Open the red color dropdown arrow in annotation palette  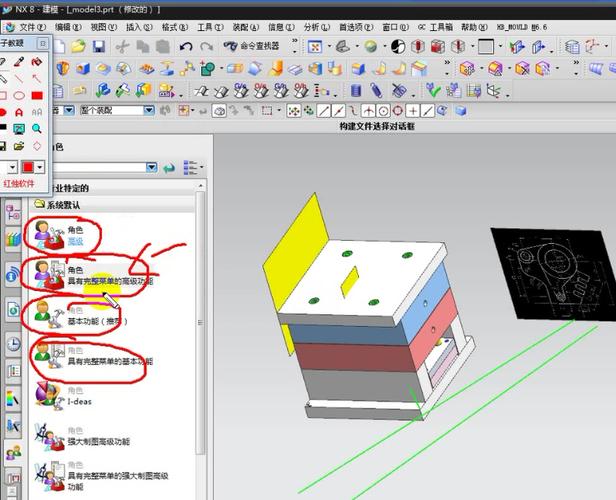pyautogui.click(x=40, y=168)
